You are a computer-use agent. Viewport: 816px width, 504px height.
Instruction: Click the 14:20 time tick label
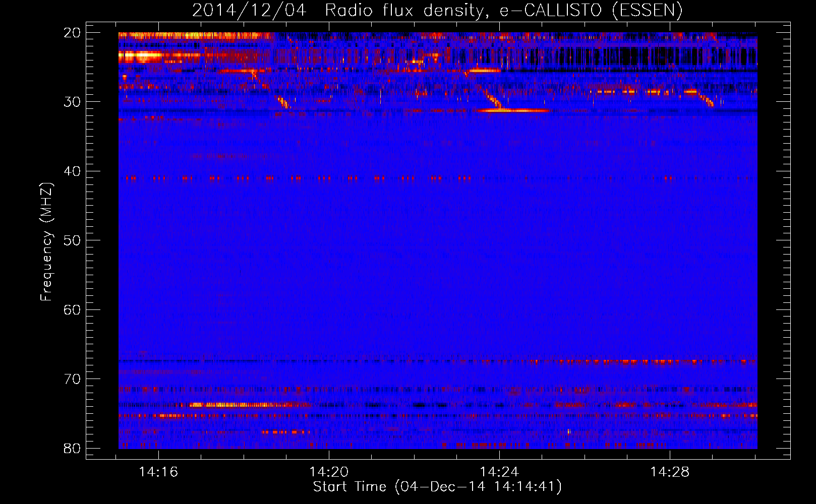tap(329, 472)
